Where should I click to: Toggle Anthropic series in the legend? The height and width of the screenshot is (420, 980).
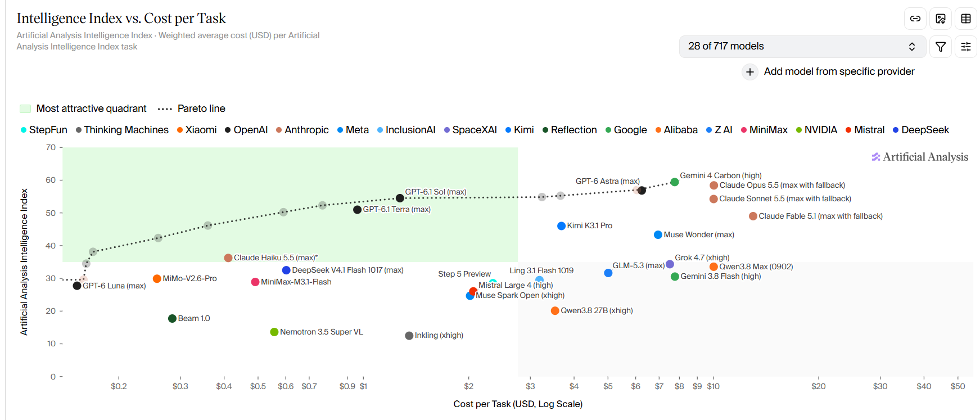pyautogui.click(x=302, y=130)
